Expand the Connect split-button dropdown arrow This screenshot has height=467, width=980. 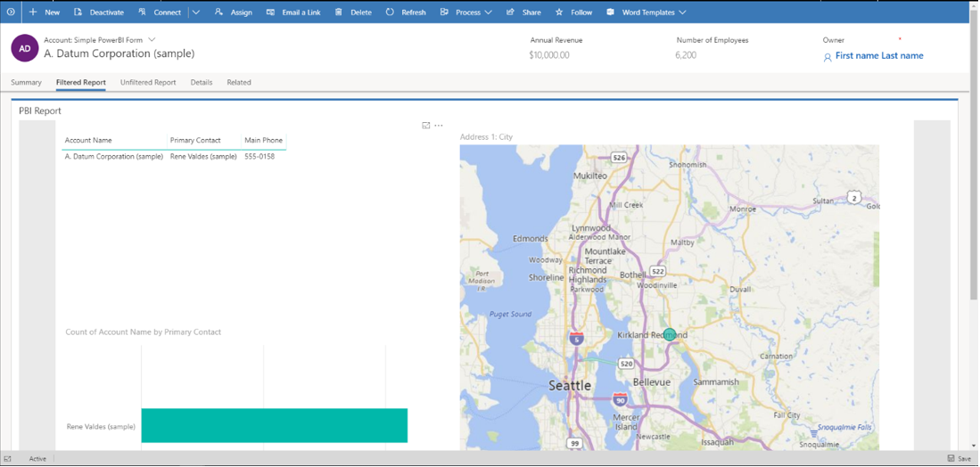(195, 12)
